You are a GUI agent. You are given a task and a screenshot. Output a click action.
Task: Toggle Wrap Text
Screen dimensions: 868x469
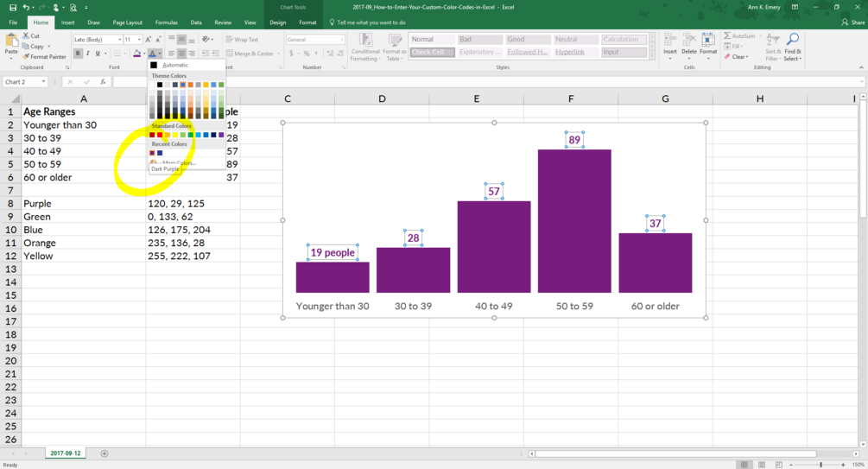(242, 40)
